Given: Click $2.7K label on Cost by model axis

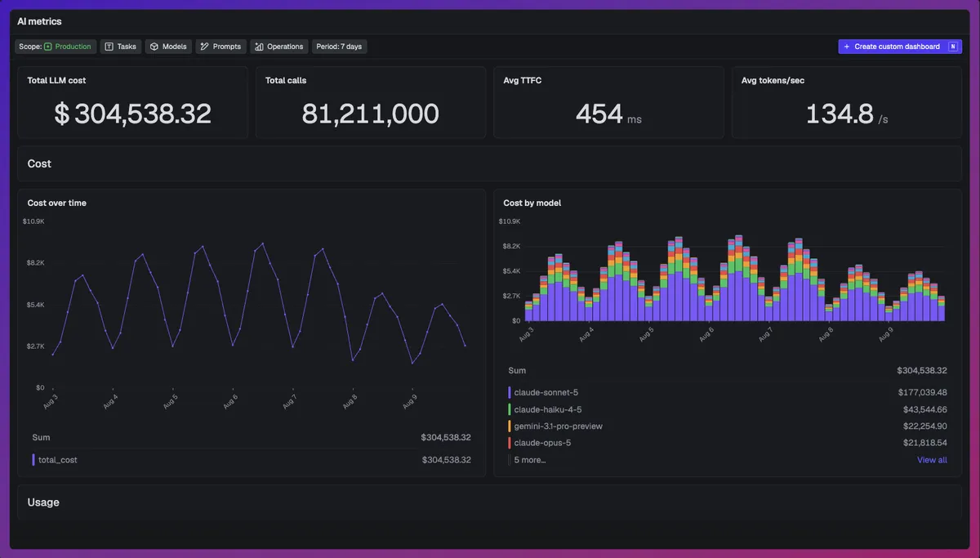Looking at the screenshot, I should coord(510,296).
